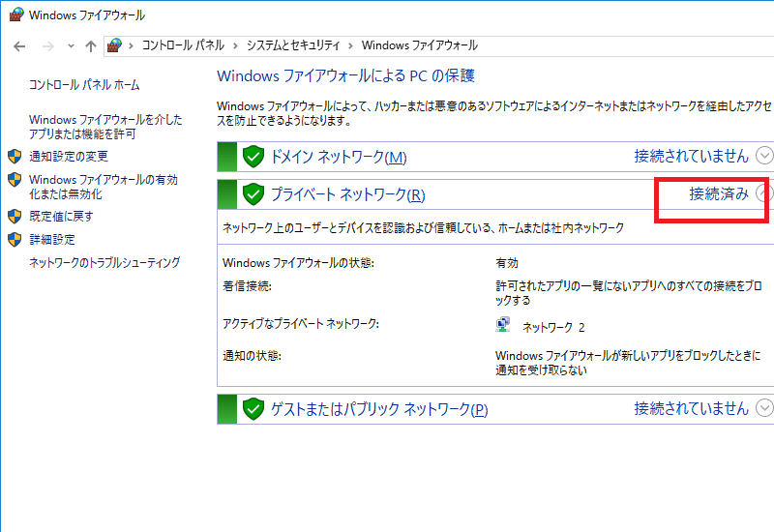Open アプリまたは機能を許可 link
Viewport: 774px width, 532px height.
[x=105, y=127]
